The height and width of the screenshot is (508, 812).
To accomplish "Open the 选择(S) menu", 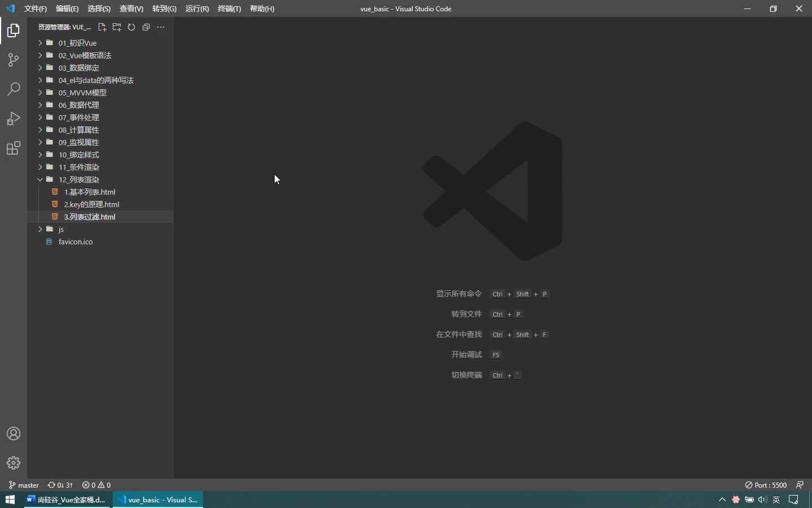I will point(99,8).
